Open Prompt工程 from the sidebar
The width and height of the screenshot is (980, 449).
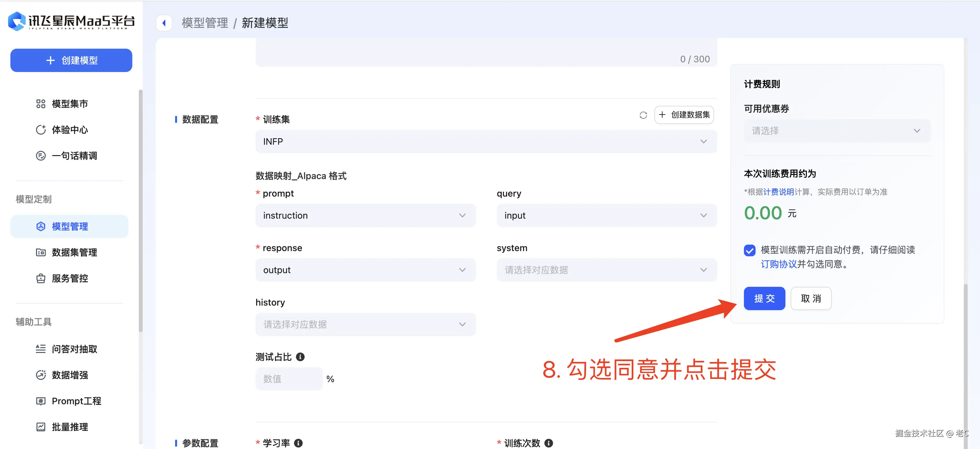(x=76, y=401)
